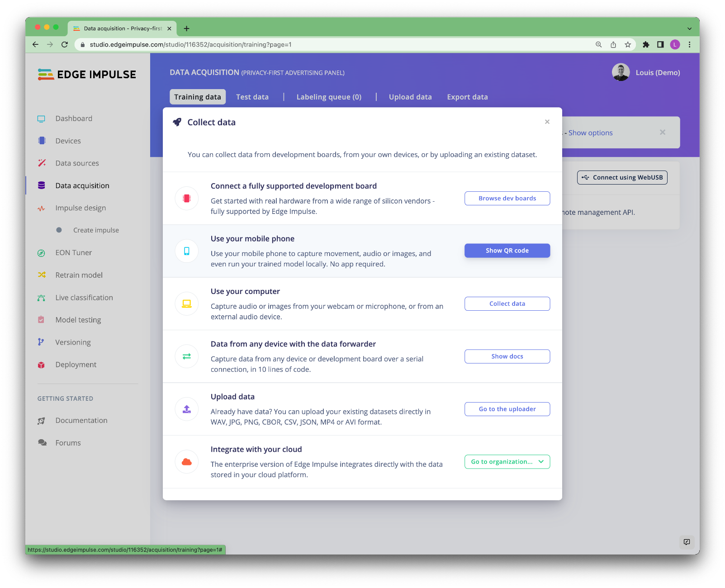Click the Chrome profile avatar L
Screen dimensions: 725x588
675,44
